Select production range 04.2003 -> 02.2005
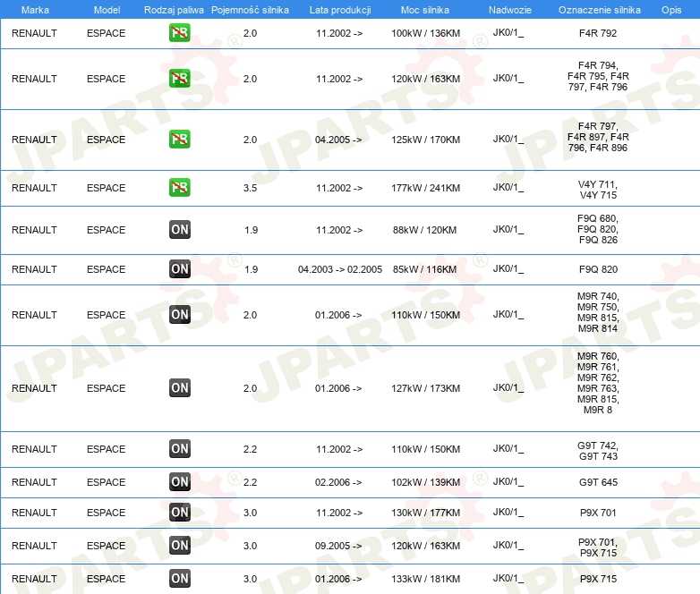This screenshot has width=700, height=594. pos(340,269)
